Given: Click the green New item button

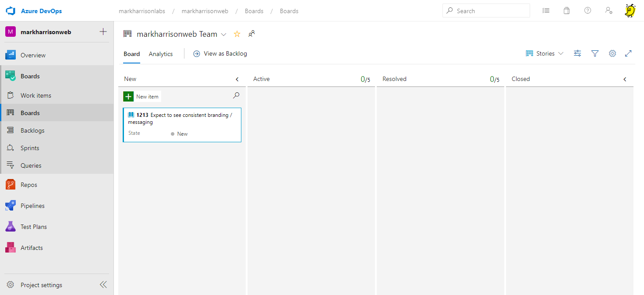Looking at the screenshot, I should (x=142, y=96).
